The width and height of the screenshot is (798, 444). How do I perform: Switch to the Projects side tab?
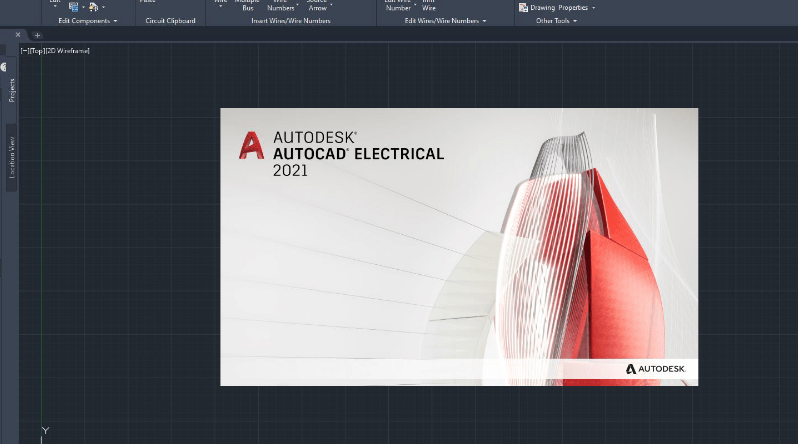tap(12, 89)
